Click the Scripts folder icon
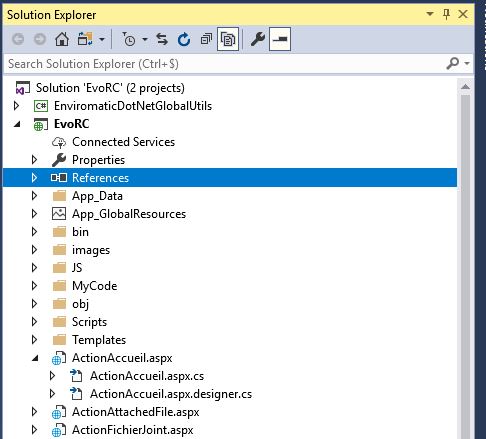 (x=59, y=322)
